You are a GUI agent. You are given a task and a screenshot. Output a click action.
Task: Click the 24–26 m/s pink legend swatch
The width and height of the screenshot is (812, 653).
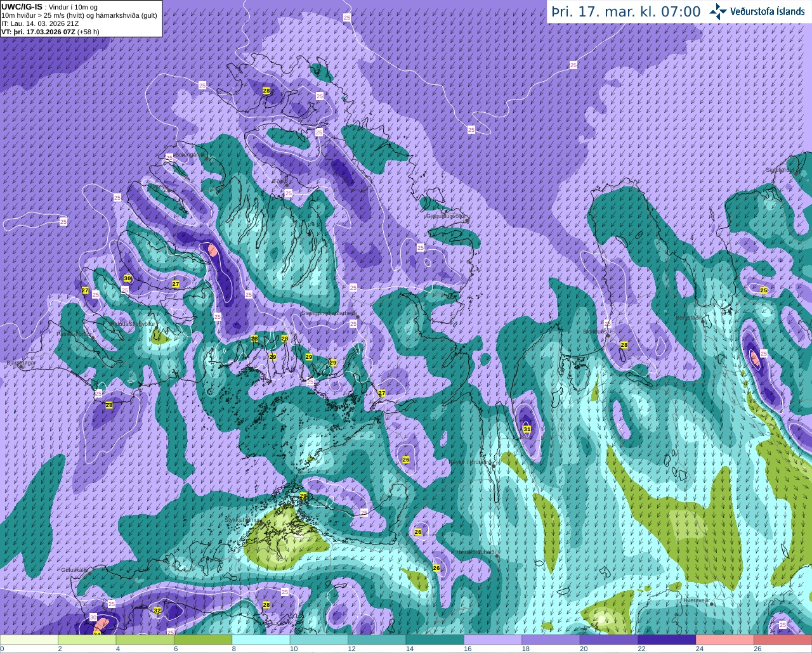click(x=724, y=640)
